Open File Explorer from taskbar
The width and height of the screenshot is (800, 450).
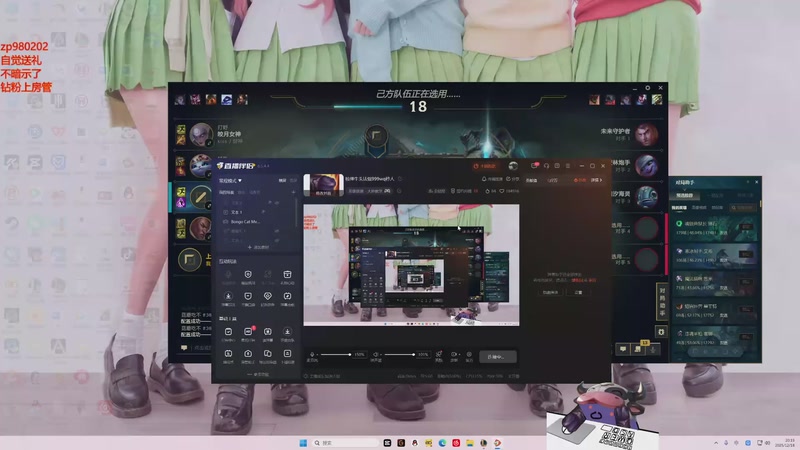click(x=469, y=443)
